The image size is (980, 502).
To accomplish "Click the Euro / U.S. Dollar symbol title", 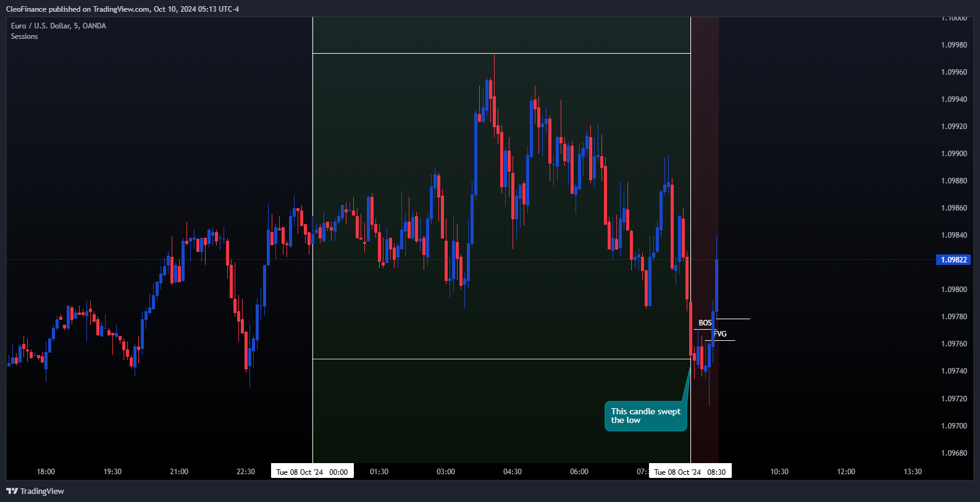I will 58,26.
